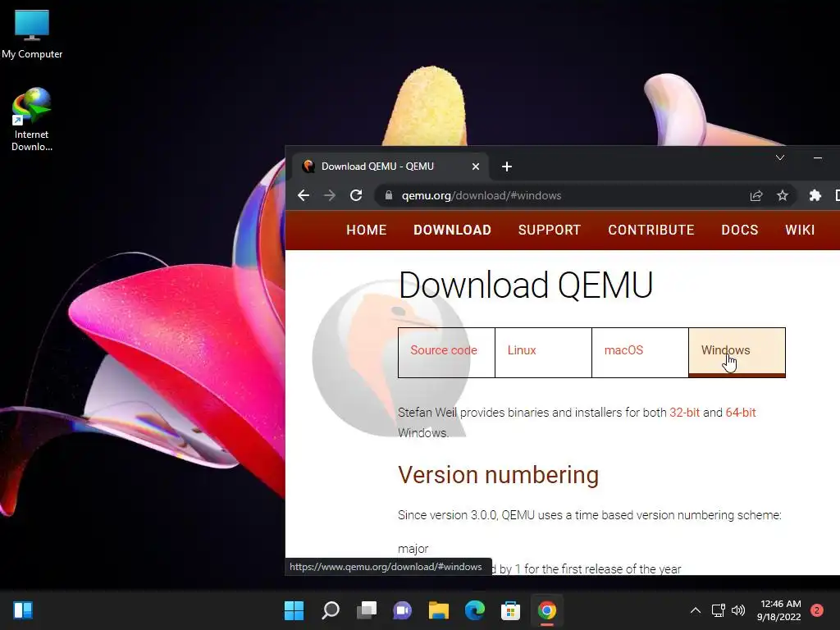Open WIKI in QEMU navigation
840x630 pixels.
point(800,231)
